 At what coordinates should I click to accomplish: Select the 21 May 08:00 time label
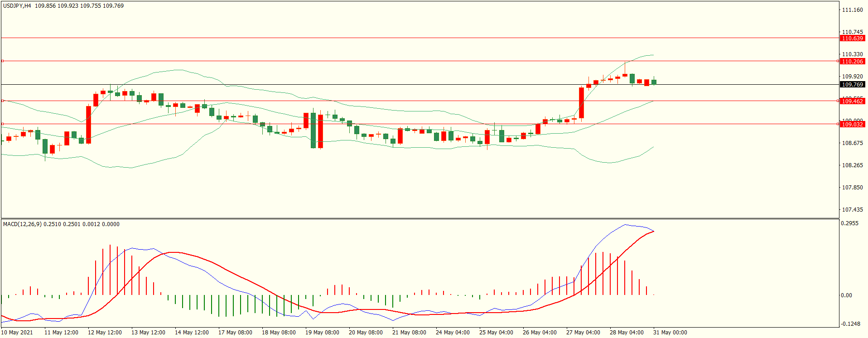click(x=409, y=333)
